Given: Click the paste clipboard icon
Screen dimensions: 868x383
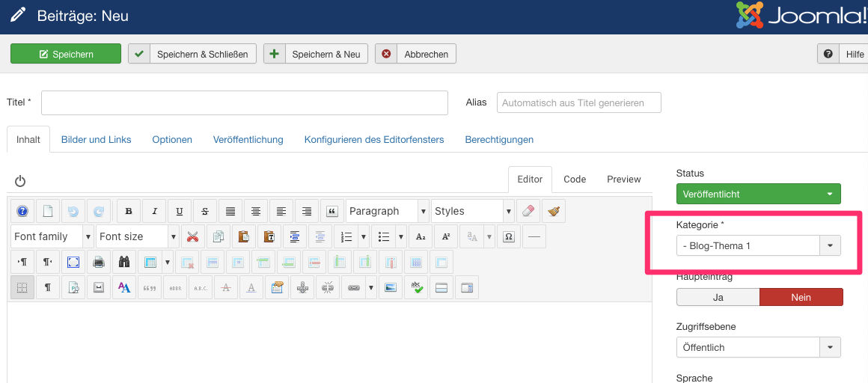Looking at the screenshot, I should [x=244, y=236].
